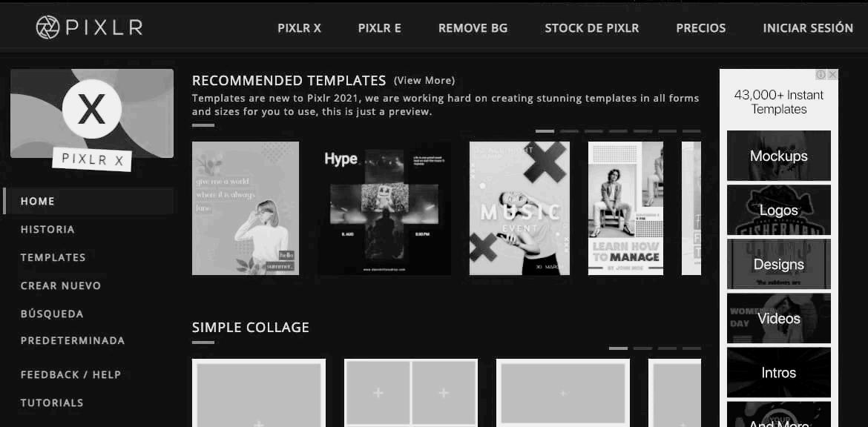Viewport: 868px width, 427px height.
Task: Select first Simple Collage page indicator
Action: tap(618, 348)
